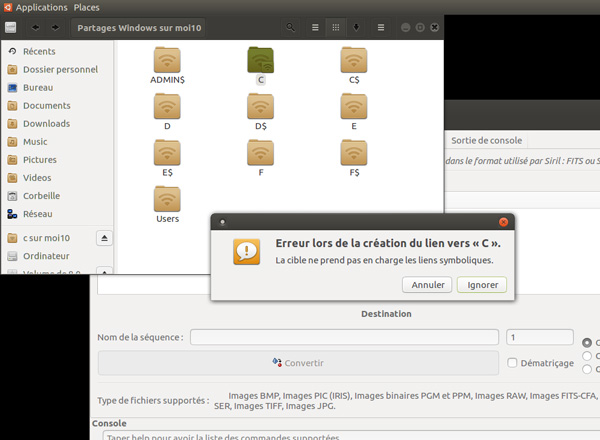Browse Réseau in sidebar

pos(38,214)
